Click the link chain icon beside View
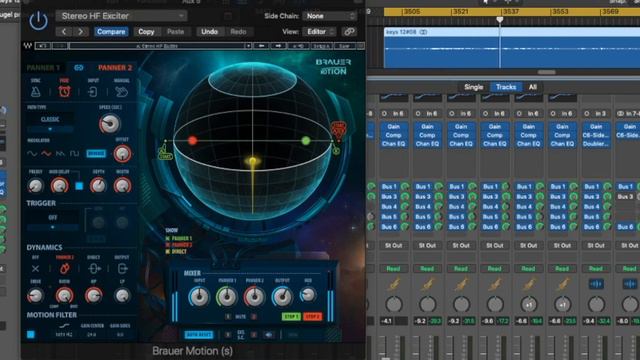 pos(349,31)
